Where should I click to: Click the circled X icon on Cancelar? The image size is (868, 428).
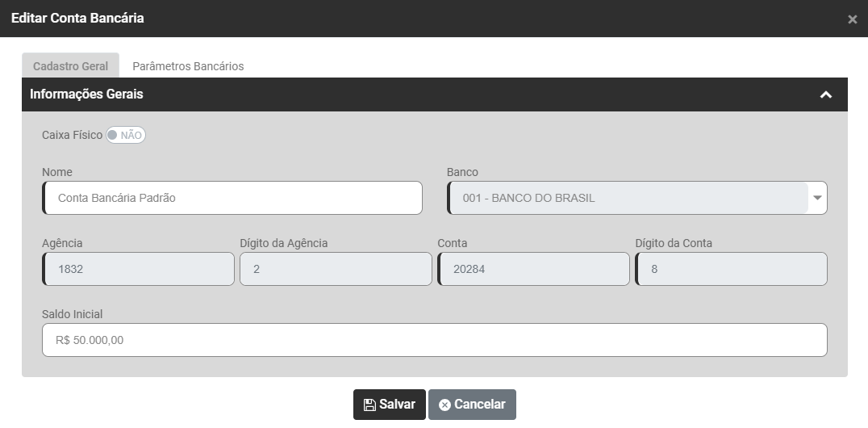click(x=444, y=405)
